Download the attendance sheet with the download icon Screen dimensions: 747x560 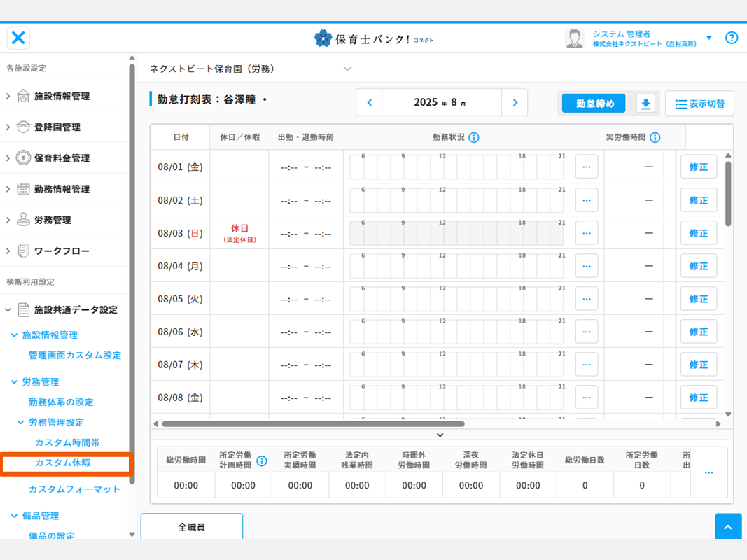645,104
